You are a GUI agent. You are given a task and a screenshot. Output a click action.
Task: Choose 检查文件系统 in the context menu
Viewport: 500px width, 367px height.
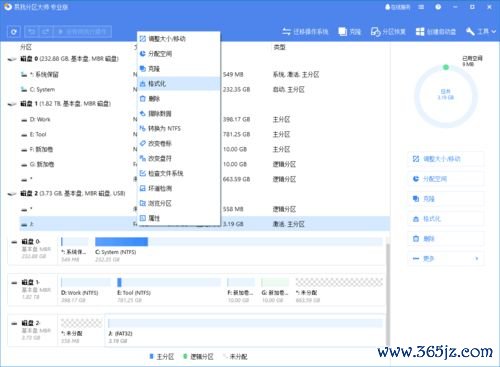tap(179, 173)
